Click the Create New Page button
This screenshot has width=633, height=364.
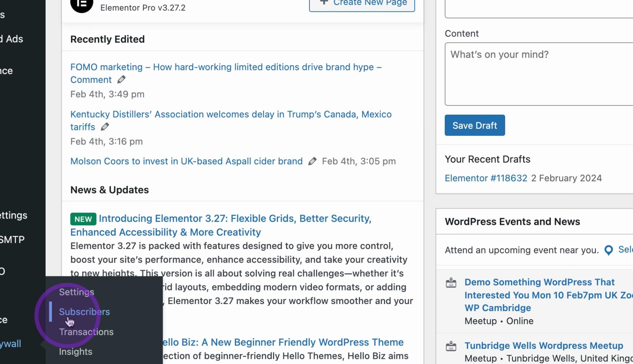362,4
